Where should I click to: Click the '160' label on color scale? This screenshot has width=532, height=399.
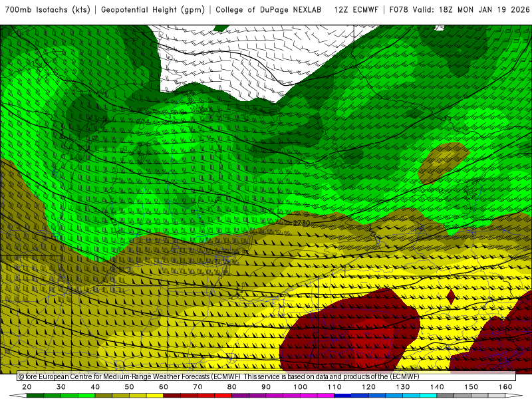505,387
